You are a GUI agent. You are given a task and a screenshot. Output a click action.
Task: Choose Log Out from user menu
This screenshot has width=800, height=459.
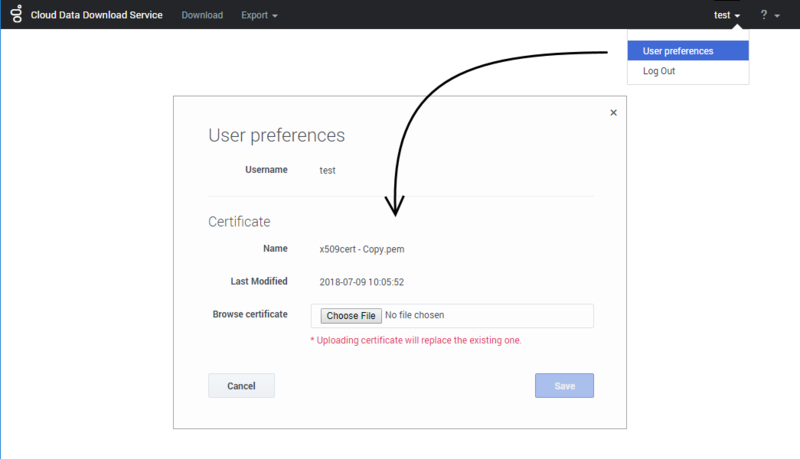(659, 72)
